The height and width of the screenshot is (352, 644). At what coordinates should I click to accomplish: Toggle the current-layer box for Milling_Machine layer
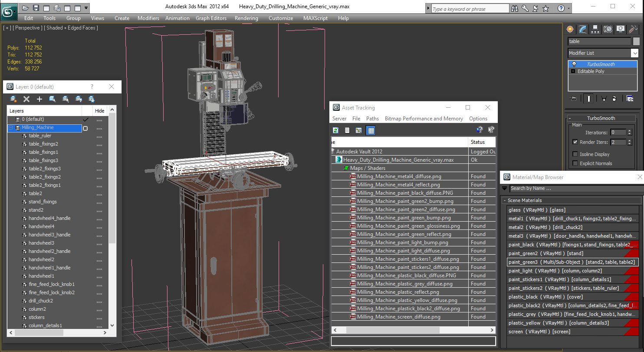(85, 128)
